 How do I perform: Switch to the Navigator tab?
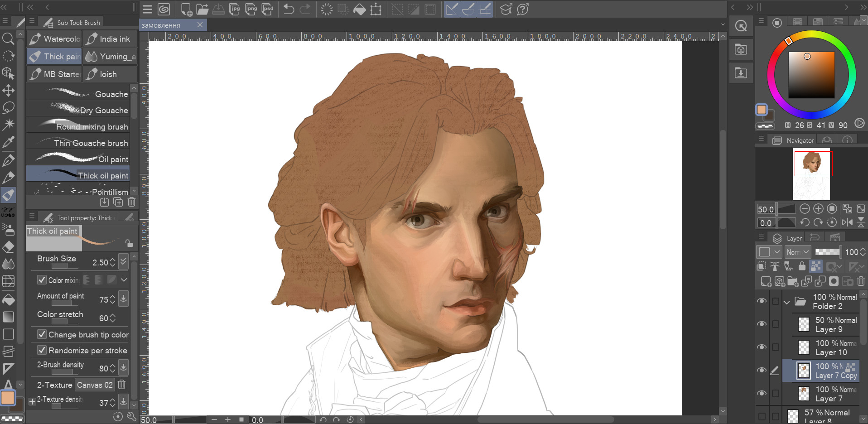(x=793, y=140)
